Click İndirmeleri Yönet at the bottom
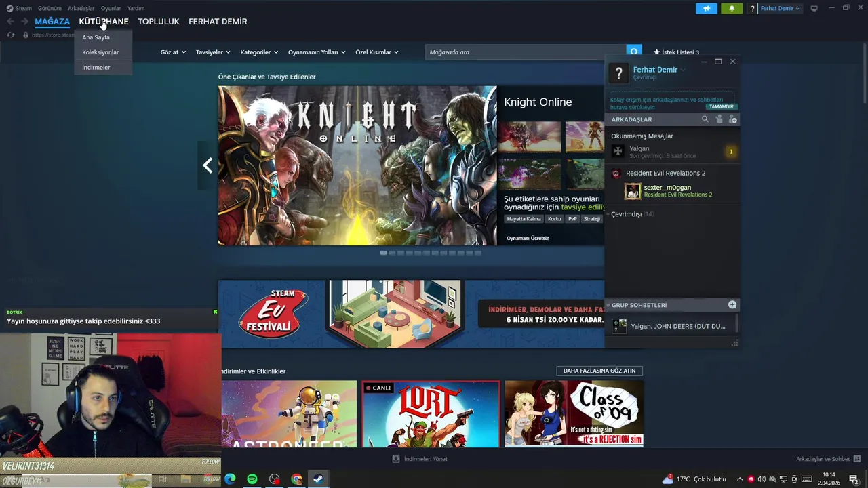This screenshot has width=868, height=488. [420, 459]
